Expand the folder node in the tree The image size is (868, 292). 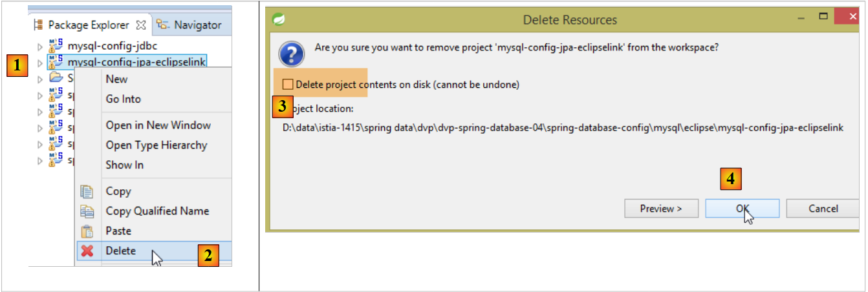[40, 79]
